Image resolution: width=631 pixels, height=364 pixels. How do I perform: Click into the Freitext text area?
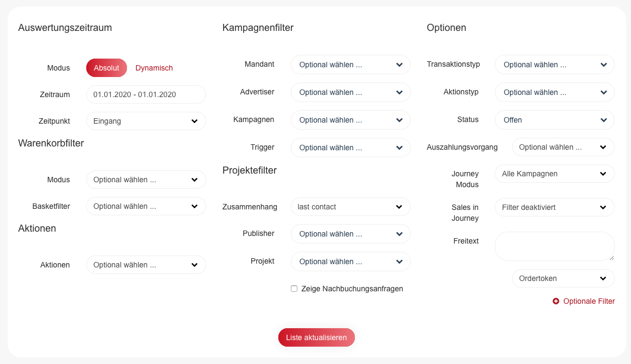pyautogui.click(x=554, y=246)
